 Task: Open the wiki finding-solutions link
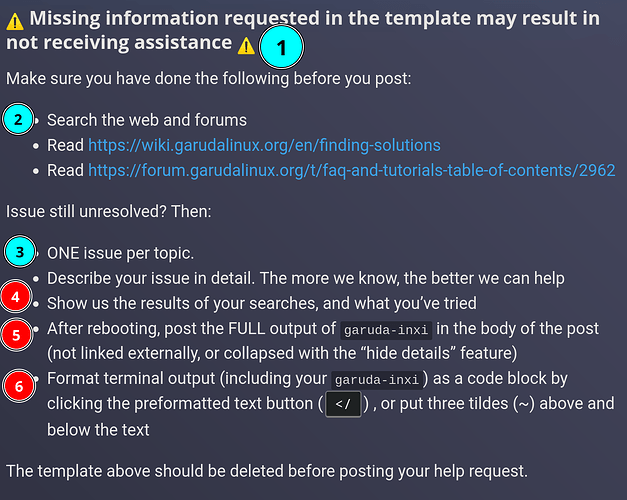(264, 145)
